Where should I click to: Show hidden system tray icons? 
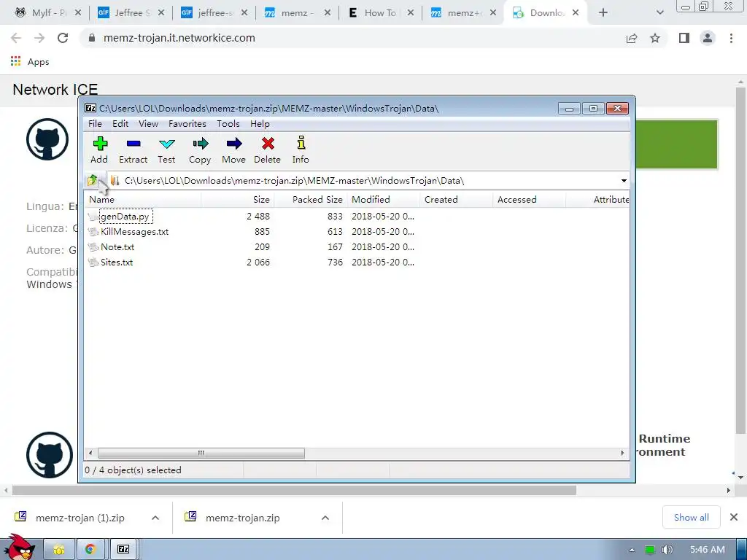point(632,550)
